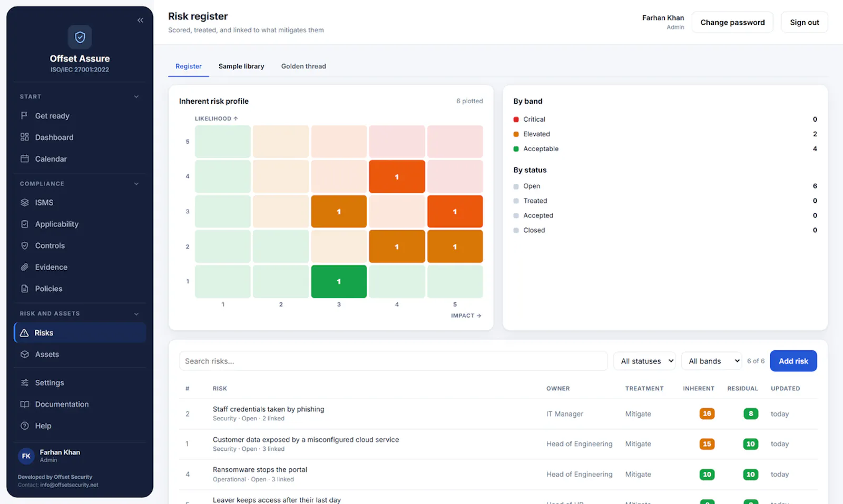Click inherent score 16 badge for phishing risk
The height and width of the screenshot is (504, 843).
pos(707,413)
